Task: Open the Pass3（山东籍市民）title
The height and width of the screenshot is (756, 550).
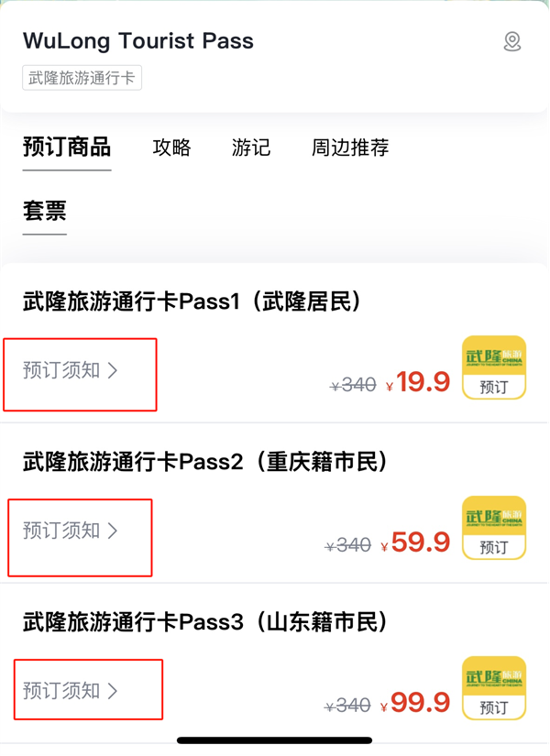Action: point(206,623)
